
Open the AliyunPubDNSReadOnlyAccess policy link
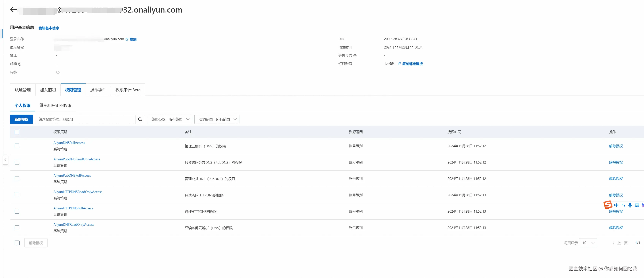click(x=77, y=159)
